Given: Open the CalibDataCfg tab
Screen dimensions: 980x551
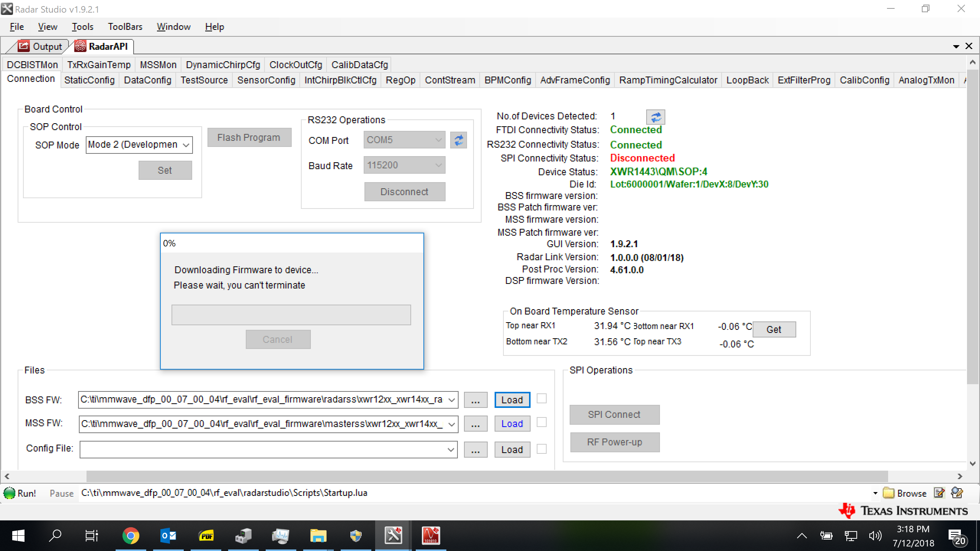Looking at the screenshot, I should pyautogui.click(x=359, y=65).
